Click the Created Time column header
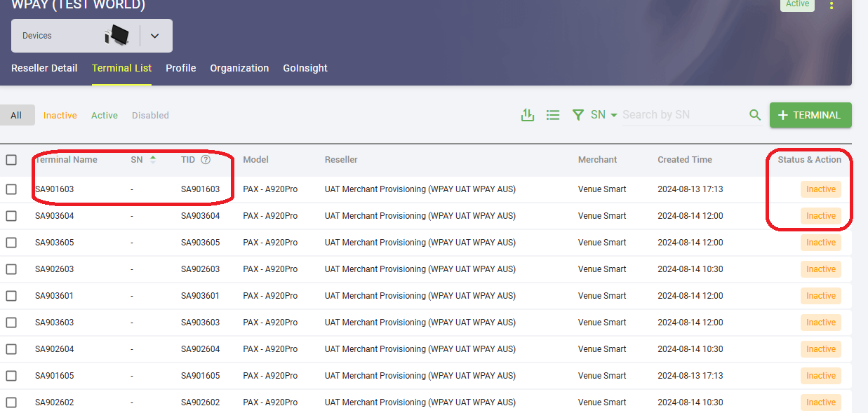 (685, 160)
